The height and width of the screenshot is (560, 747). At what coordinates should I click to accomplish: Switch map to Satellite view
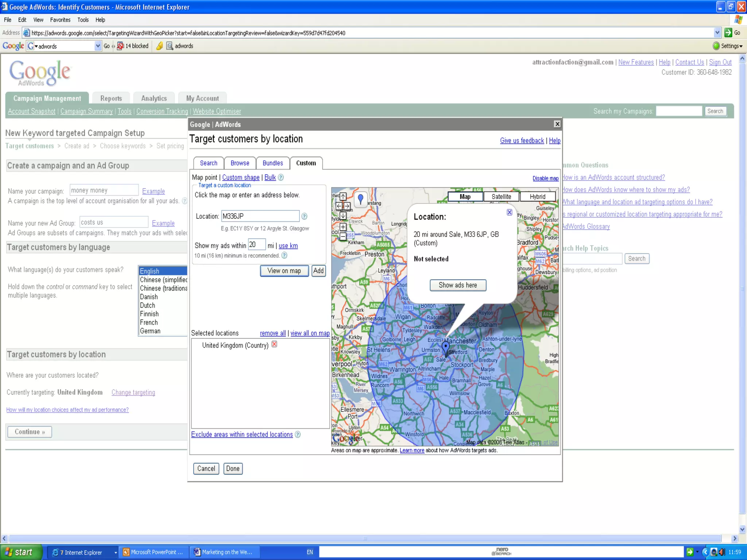pos(501,197)
